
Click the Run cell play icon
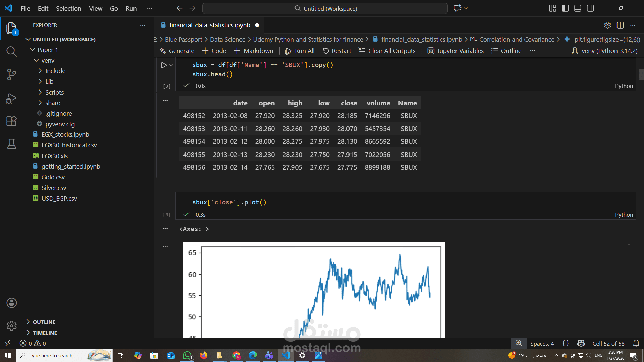coord(164,65)
